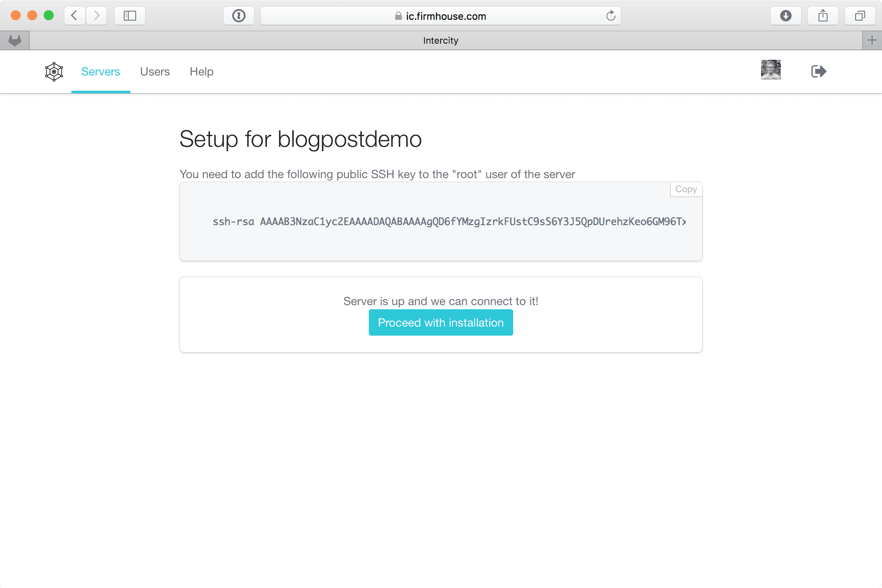Open the Safari downloads icon

785,16
